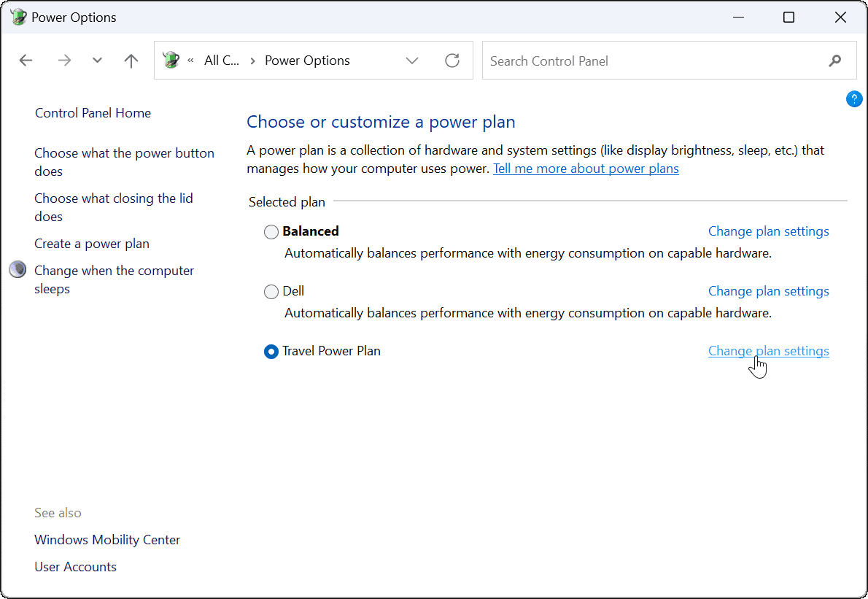
Task: Click the back navigation arrow
Action: [26, 61]
